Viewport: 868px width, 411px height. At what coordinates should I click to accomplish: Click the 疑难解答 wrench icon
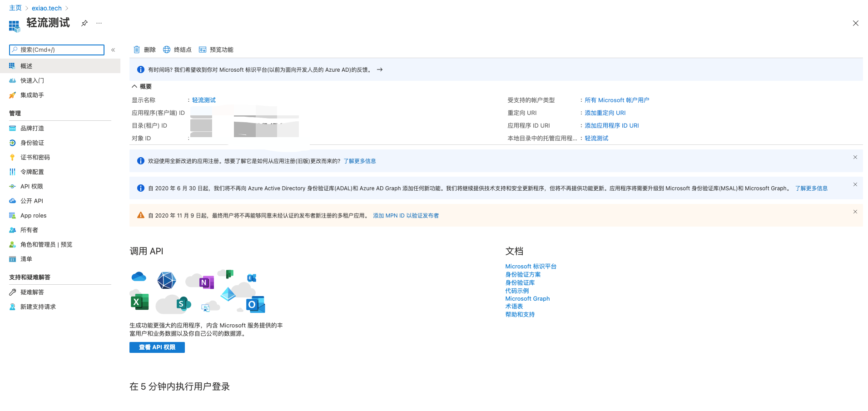tap(12, 292)
